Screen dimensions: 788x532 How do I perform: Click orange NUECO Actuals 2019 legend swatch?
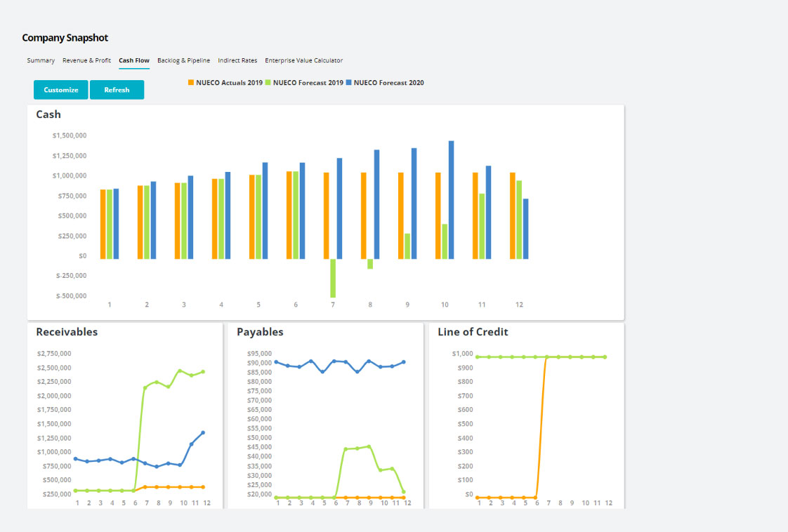tap(190, 83)
